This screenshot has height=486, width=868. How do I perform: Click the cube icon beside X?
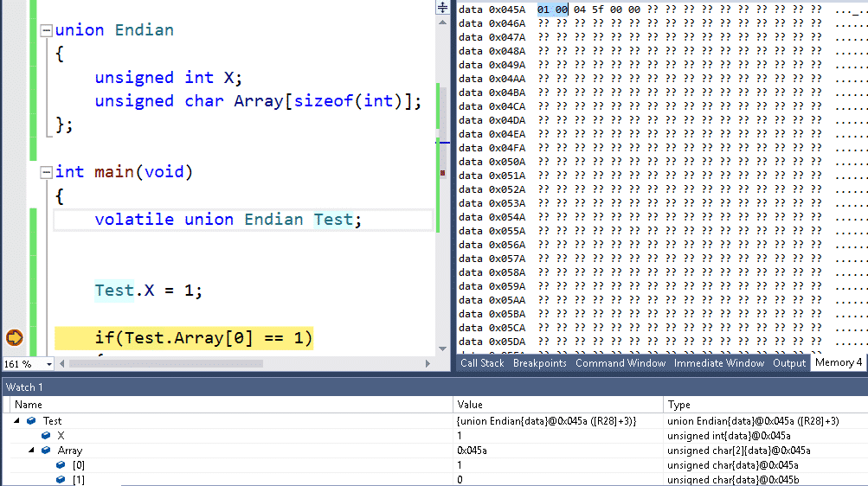click(46, 436)
